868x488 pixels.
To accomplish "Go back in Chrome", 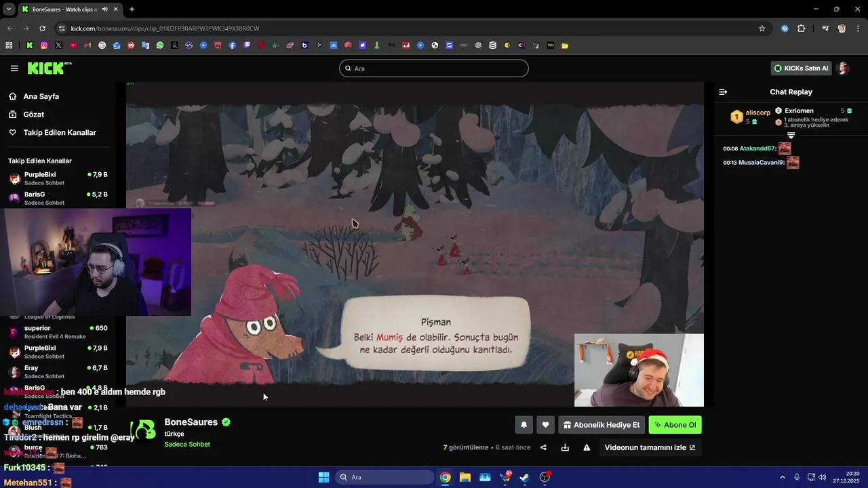I will point(9,28).
